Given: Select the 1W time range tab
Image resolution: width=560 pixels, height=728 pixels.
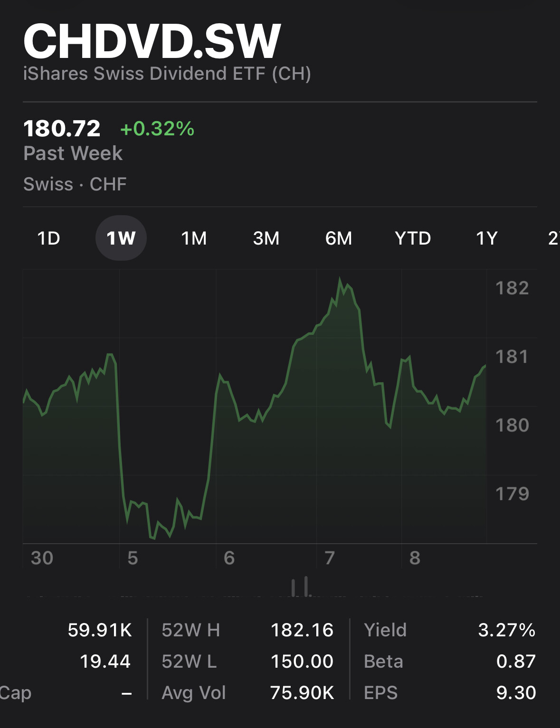Looking at the screenshot, I should (x=121, y=238).
